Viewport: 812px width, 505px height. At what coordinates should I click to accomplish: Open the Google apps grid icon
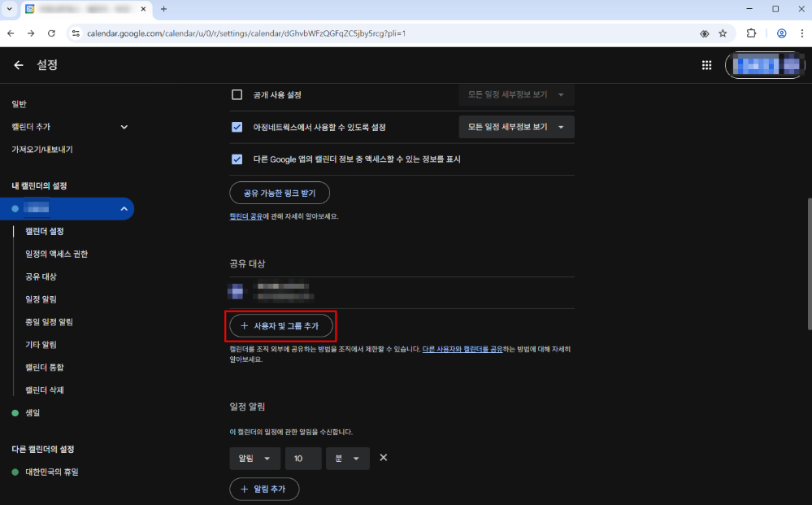click(706, 66)
